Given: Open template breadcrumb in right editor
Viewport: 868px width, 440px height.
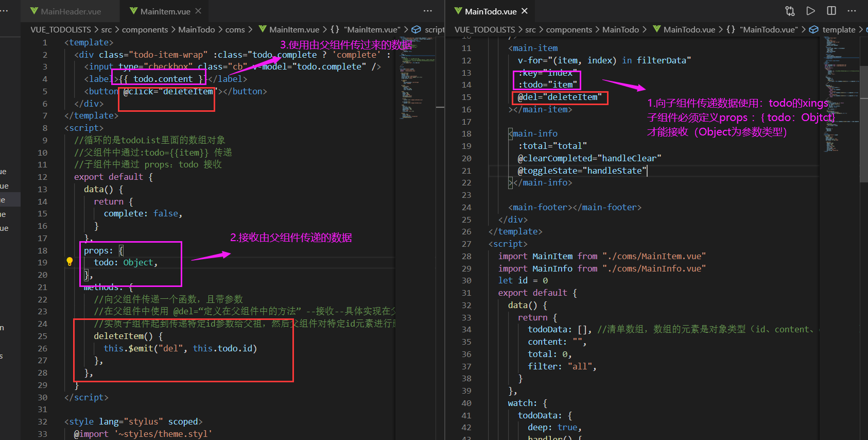Looking at the screenshot, I should pos(839,30).
